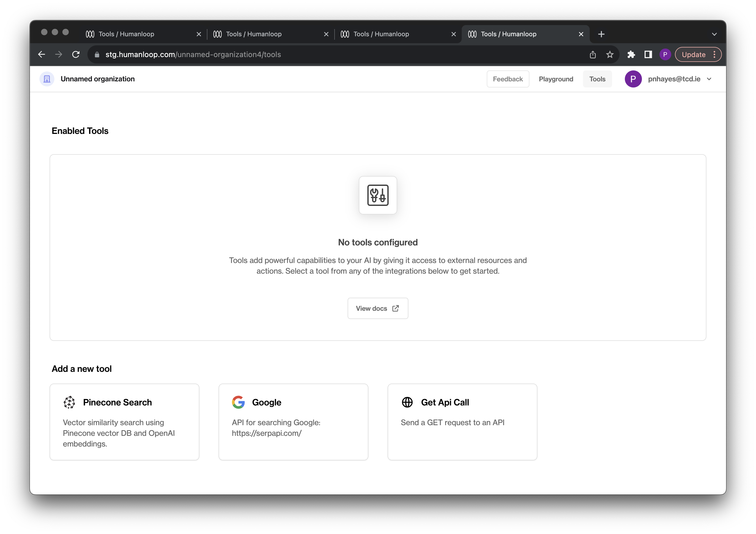
Task: Open the Chrome profile P avatar
Action: (665, 54)
